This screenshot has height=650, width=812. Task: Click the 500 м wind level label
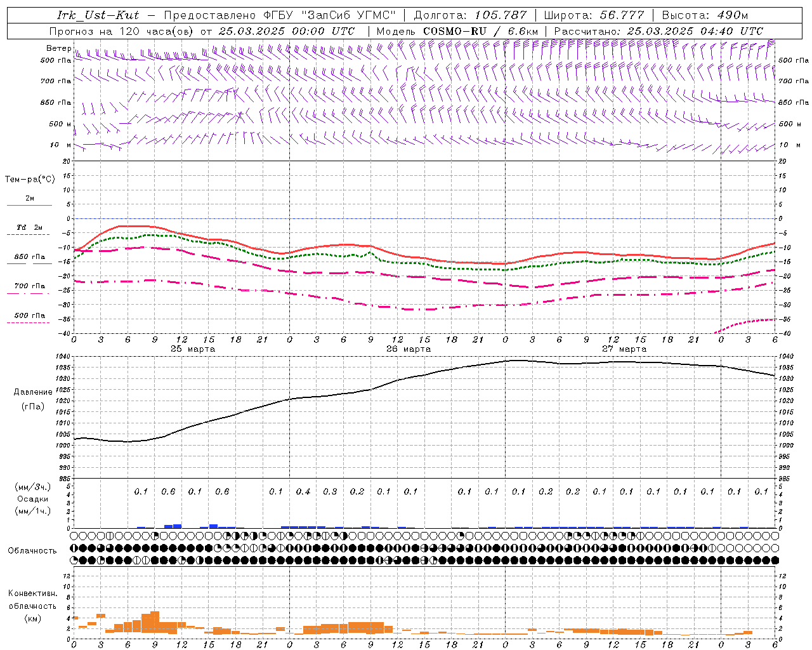point(60,124)
